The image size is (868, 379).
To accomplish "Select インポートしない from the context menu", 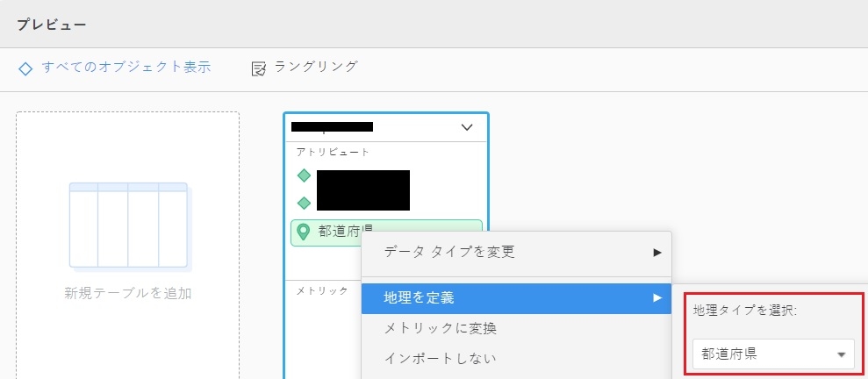I will coord(441,358).
